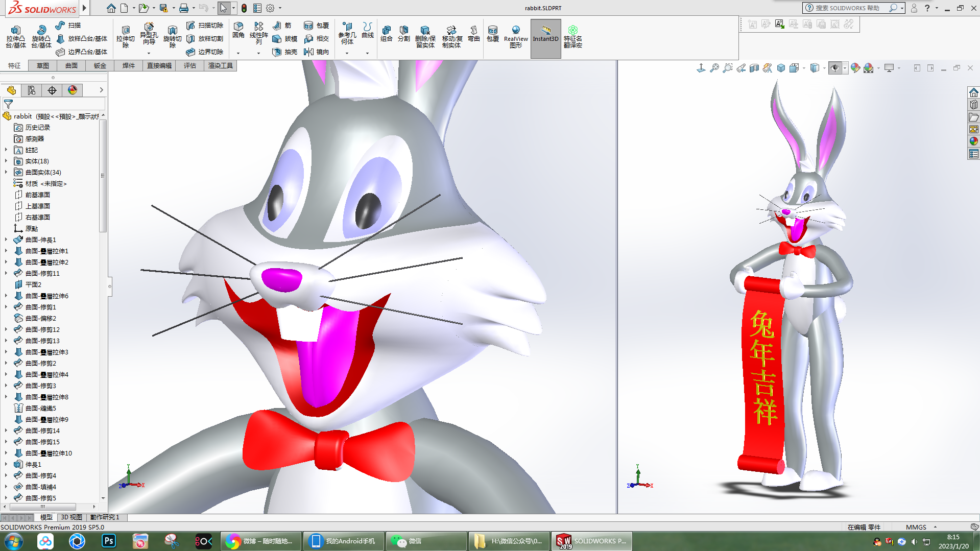Toggle the hide/show items eye button
Viewport: 980px width, 551px height.
pos(835,68)
